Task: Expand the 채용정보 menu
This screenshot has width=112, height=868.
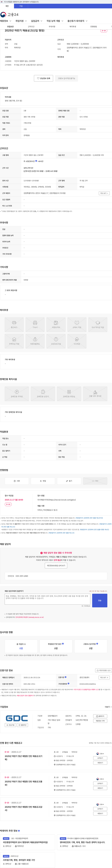Action: tap(6, 21)
